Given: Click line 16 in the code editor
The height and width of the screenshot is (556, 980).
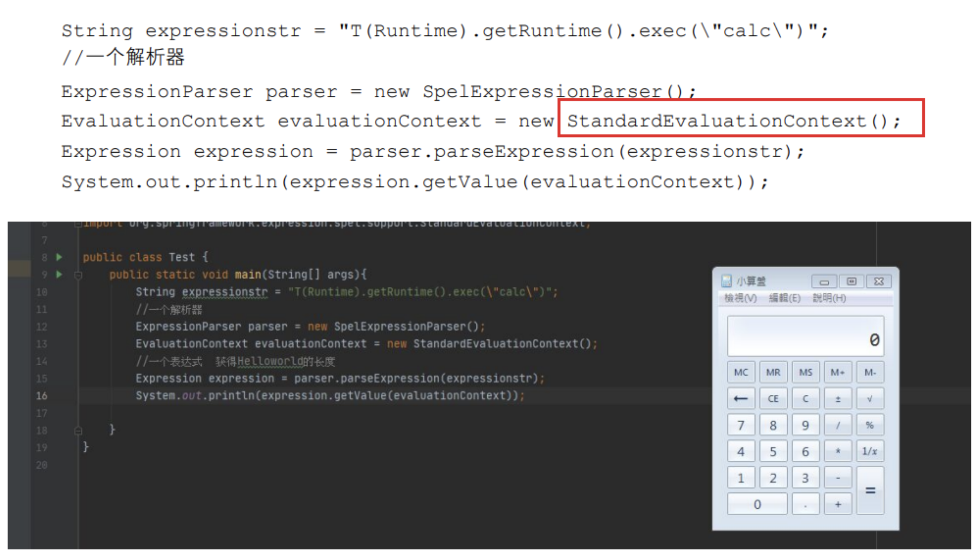Looking at the screenshot, I should click(x=330, y=396).
